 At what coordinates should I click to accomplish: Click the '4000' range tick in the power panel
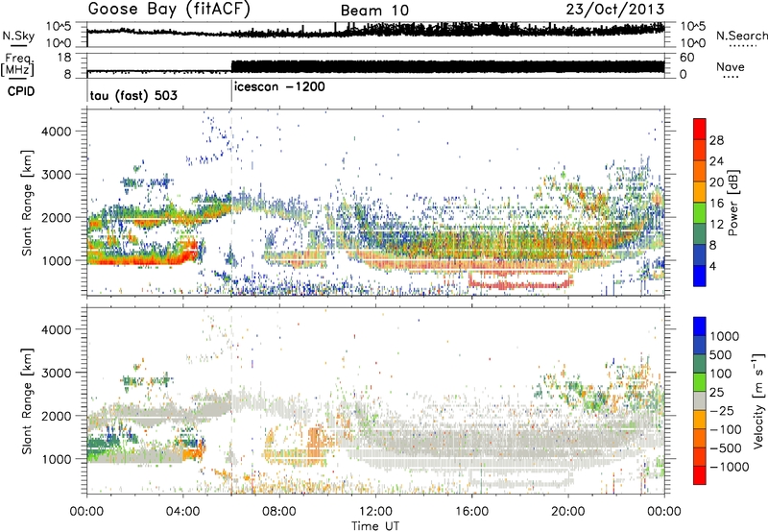[x=56, y=132]
